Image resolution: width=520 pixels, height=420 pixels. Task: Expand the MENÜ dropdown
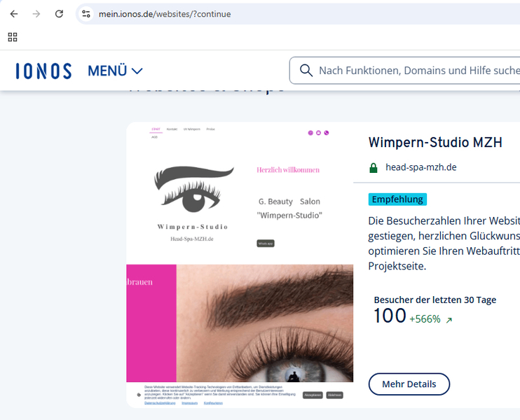[x=115, y=71]
